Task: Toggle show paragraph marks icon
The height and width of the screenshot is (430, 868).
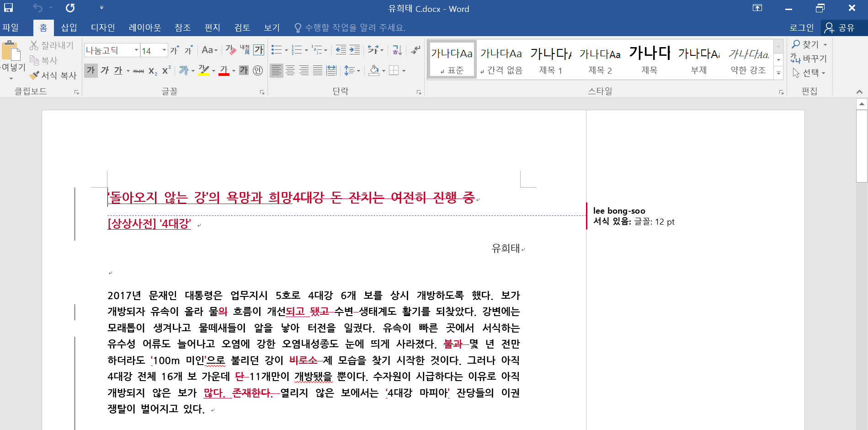Action: point(415,50)
